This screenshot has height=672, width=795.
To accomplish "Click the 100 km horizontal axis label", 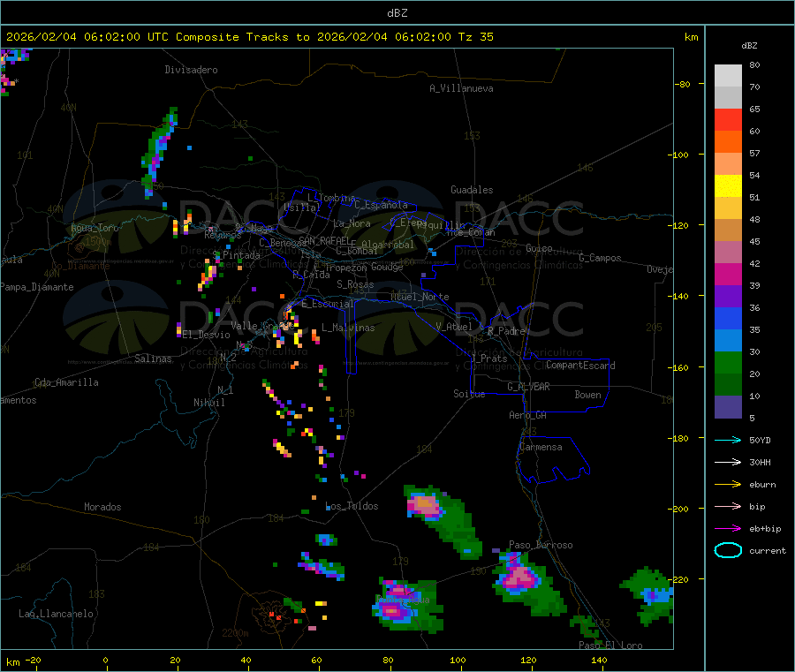I will click(458, 660).
